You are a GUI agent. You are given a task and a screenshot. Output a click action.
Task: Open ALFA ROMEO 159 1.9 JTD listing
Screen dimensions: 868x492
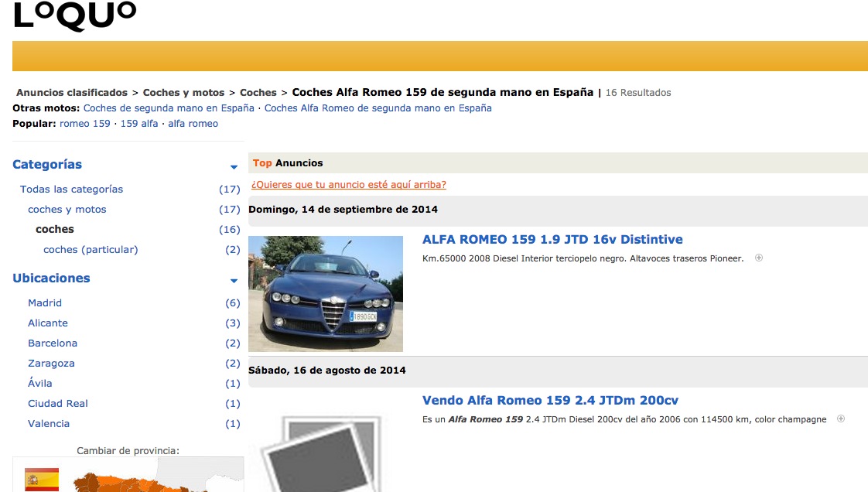tap(552, 240)
